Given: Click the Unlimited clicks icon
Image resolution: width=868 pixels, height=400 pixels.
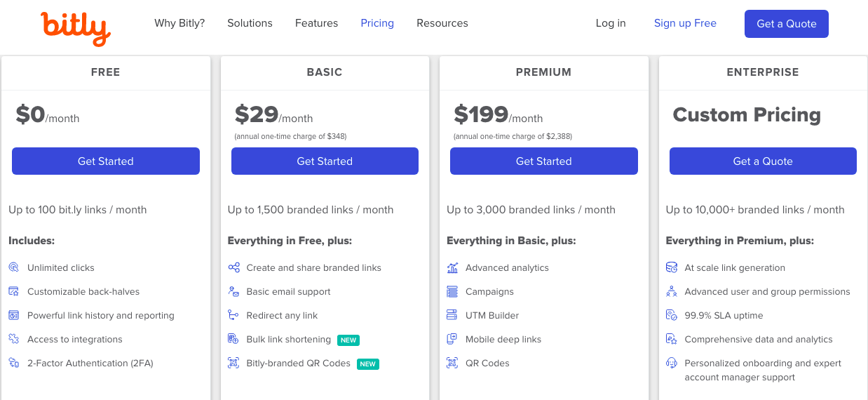Looking at the screenshot, I should 14,267.
